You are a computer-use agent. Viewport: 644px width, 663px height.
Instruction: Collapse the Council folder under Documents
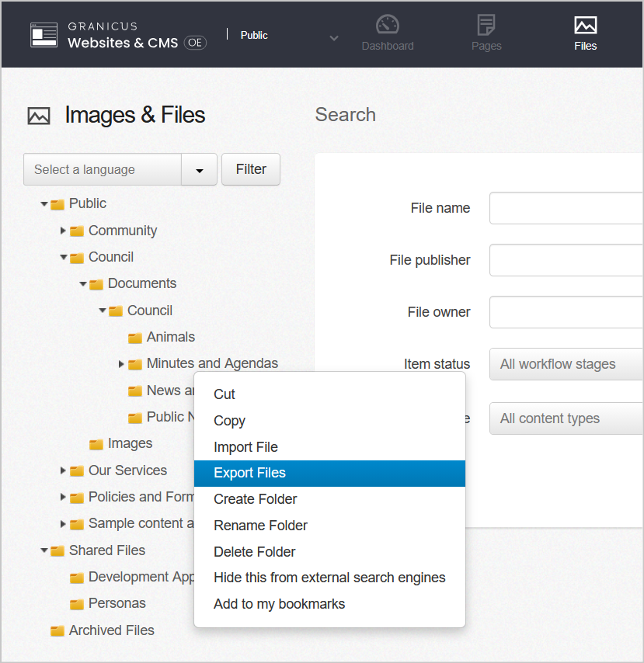click(103, 311)
